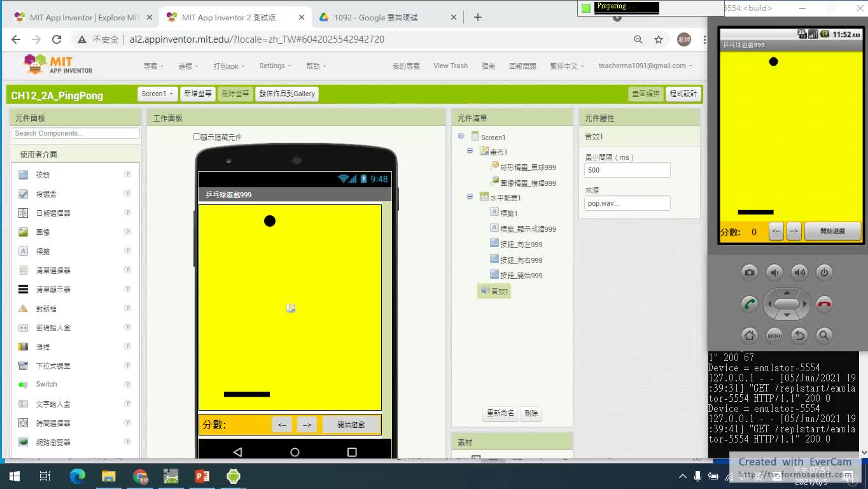Viewport: 868px width, 489px height.
Task: Select the 複選盒 checkbox component
Action: point(46,194)
